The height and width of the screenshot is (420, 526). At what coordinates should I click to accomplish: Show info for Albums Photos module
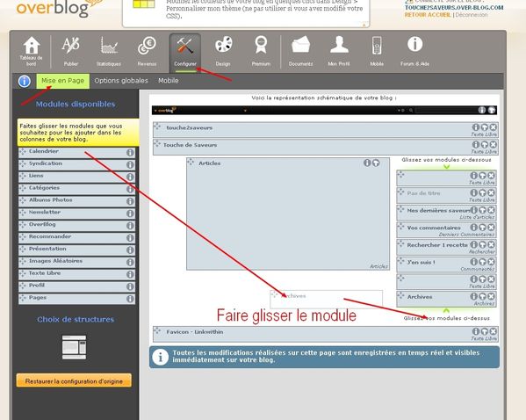pyautogui.click(x=130, y=201)
